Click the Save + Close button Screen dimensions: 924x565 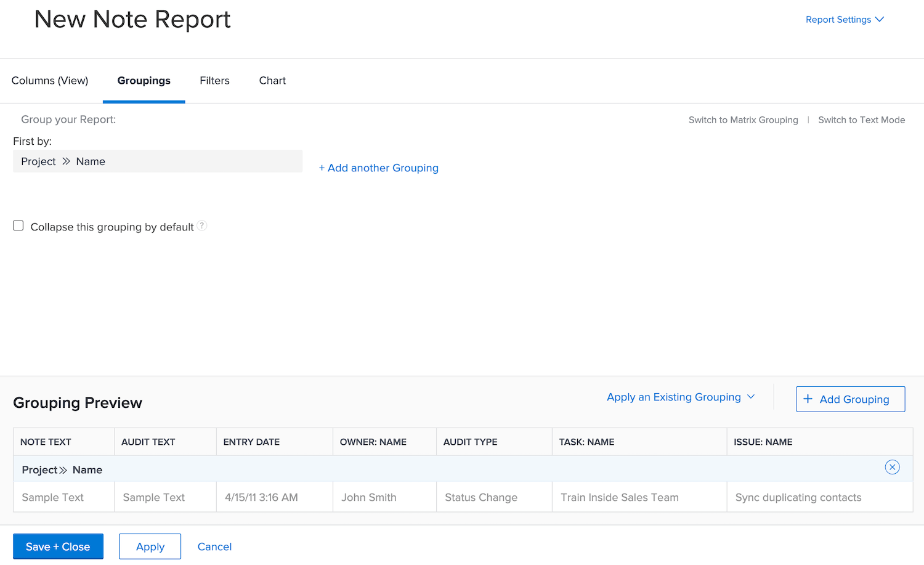coord(58,546)
